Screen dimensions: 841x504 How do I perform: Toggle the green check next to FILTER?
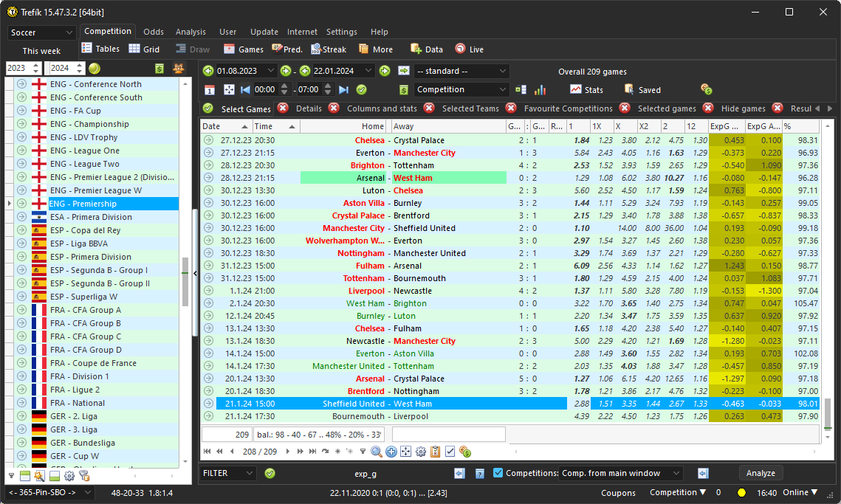pyautogui.click(x=270, y=473)
